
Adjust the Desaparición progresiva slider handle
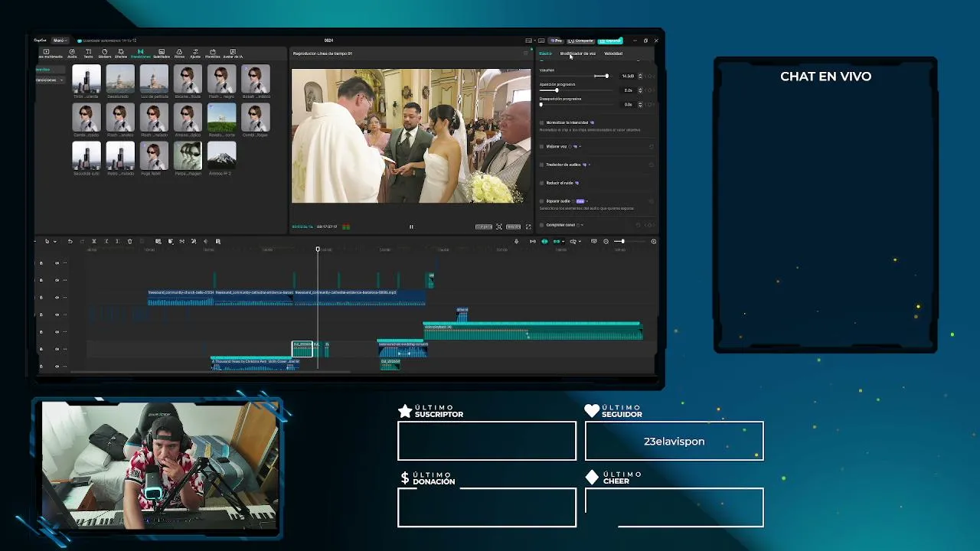click(541, 104)
